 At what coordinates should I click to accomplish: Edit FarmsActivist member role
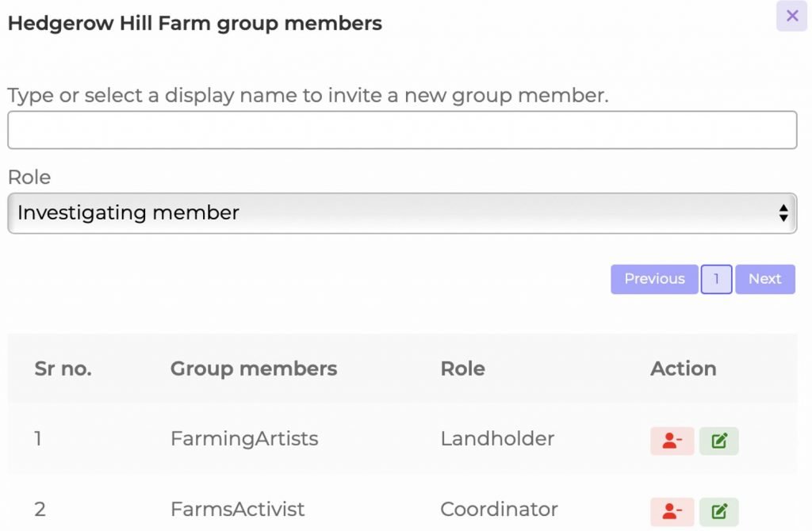coord(718,511)
